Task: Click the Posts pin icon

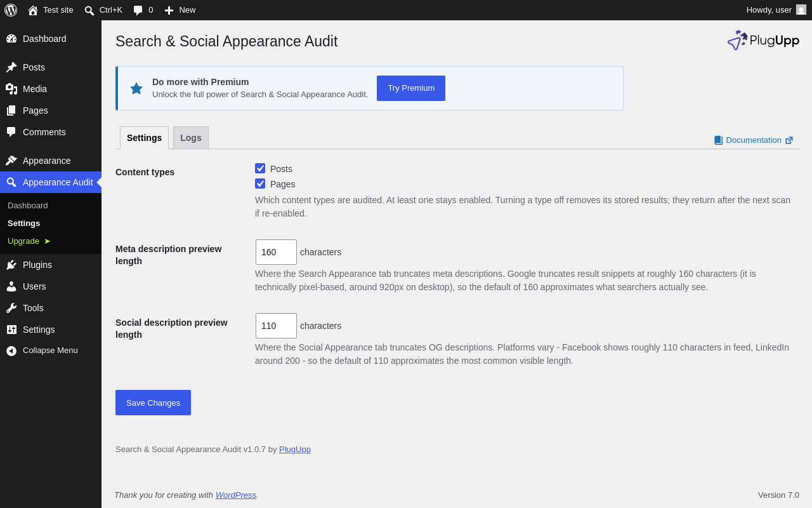Action: pos(11,67)
